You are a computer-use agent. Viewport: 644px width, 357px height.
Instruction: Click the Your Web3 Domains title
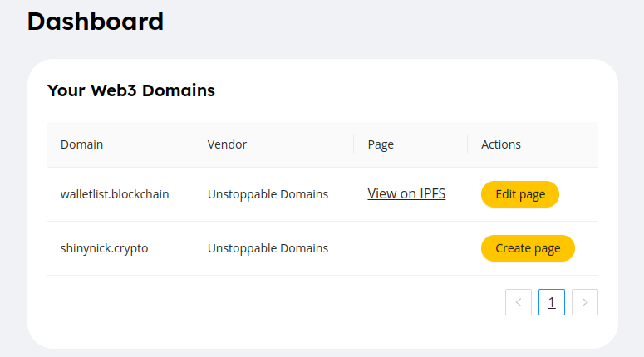click(x=131, y=90)
